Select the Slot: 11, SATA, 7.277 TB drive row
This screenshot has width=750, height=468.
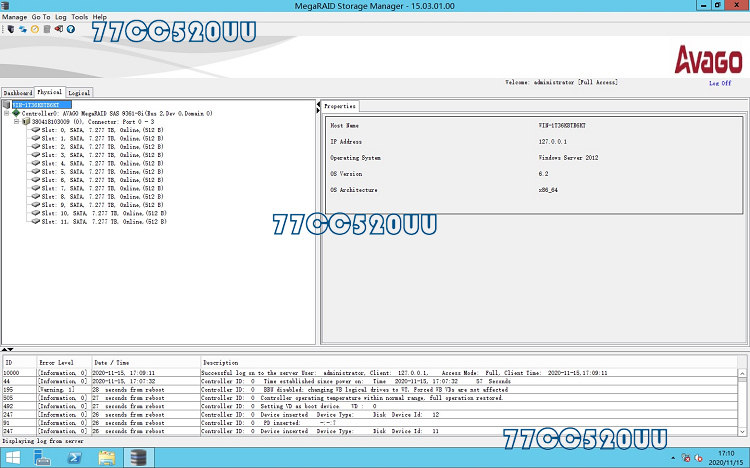click(99, 222)
